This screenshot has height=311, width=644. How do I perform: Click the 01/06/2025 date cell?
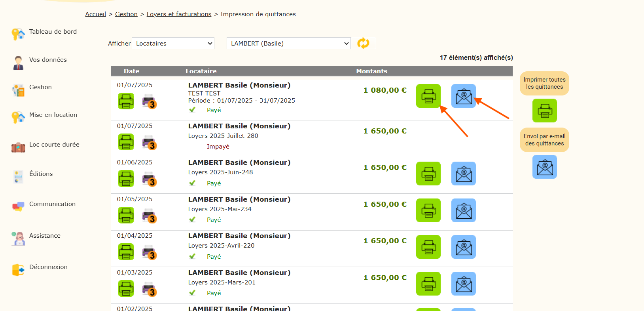point(134,162)
